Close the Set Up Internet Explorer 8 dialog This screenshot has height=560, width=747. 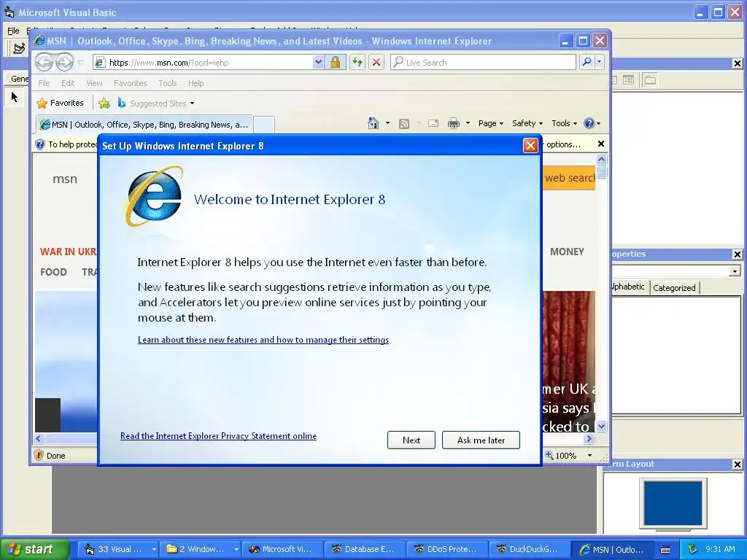click(x=530, y=146)
